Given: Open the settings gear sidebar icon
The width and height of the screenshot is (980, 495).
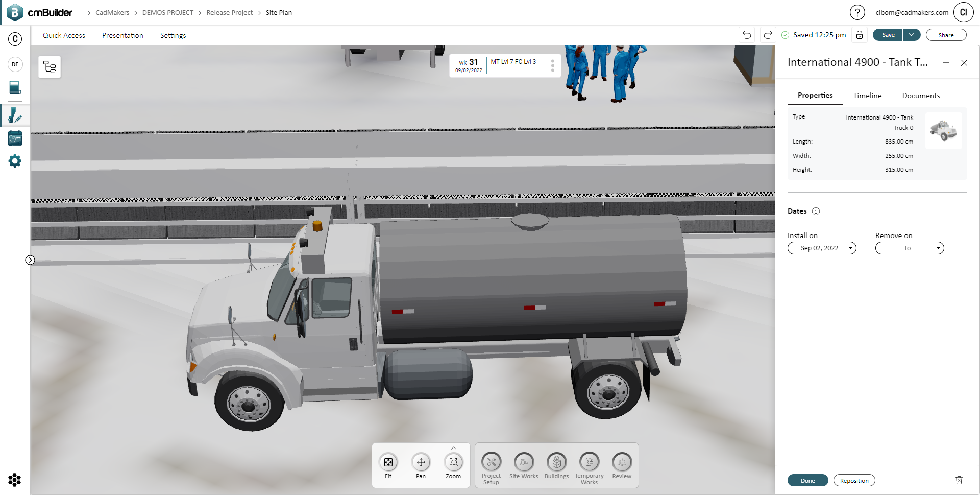Looking at the screenshot, I should (15, 161).
